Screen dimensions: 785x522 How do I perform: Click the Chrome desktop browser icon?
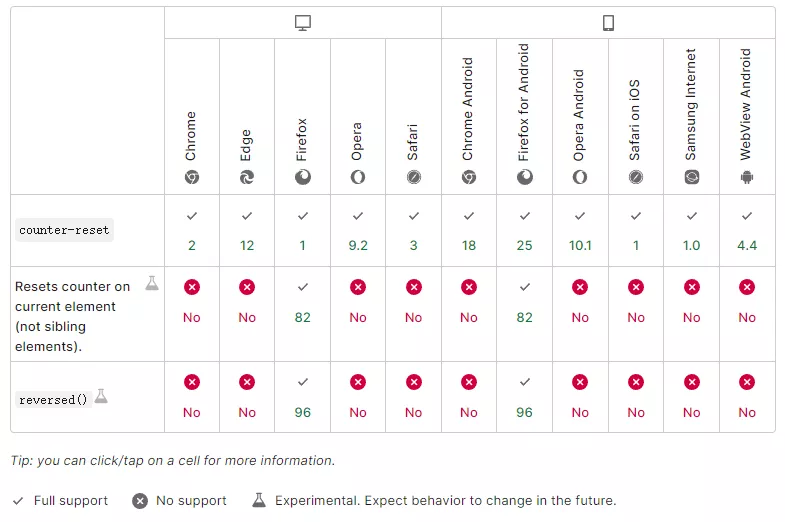pyautogui.click(x=191, y=177)
